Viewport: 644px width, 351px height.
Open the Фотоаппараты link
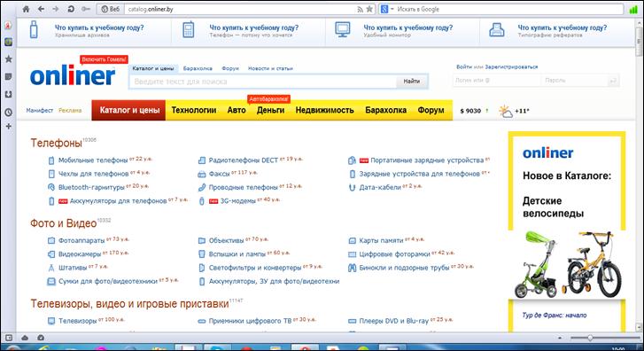(81, 240)
